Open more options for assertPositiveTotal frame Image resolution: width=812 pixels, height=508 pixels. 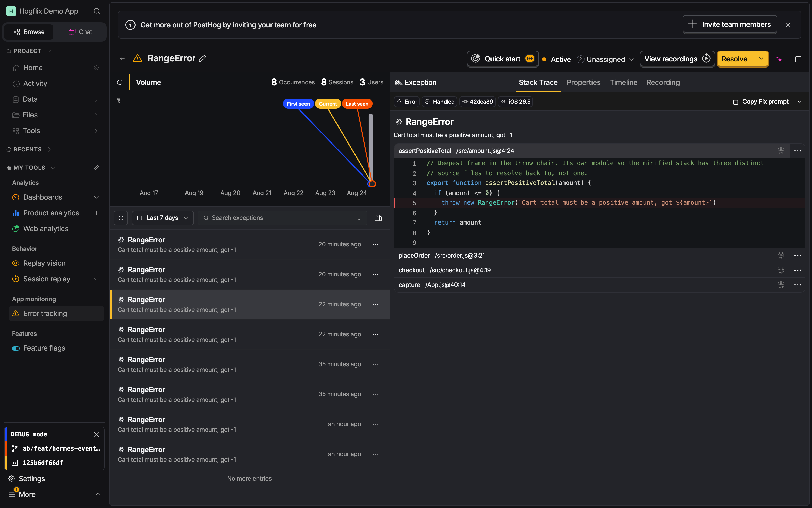click(x=798, y=151)
